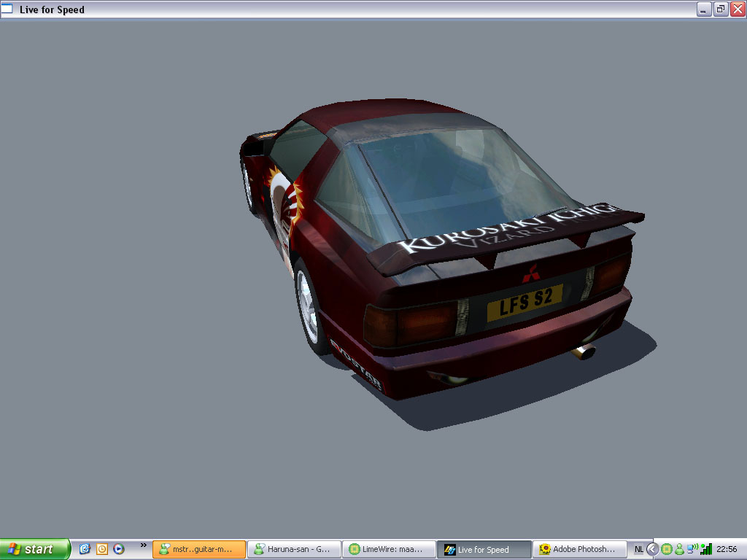Check the green signal strength tray icon

(x=706, y=550)
